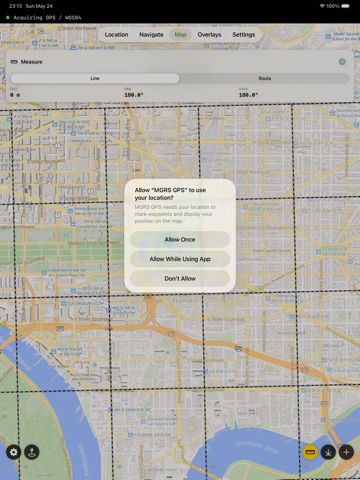Tap the plus add button
This screenshot has width=360, height=480.
coord(346,452)
